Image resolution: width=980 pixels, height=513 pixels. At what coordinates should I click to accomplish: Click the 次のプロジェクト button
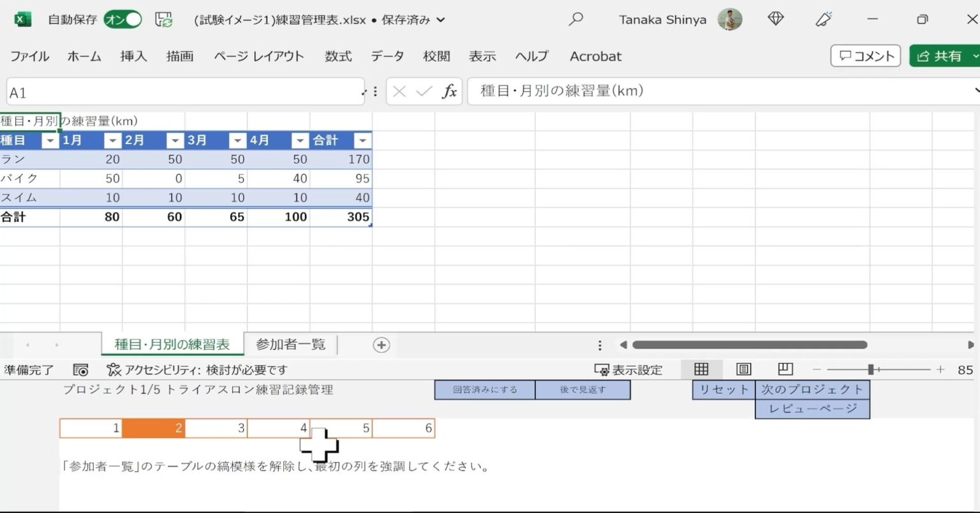tap(813, 389)
